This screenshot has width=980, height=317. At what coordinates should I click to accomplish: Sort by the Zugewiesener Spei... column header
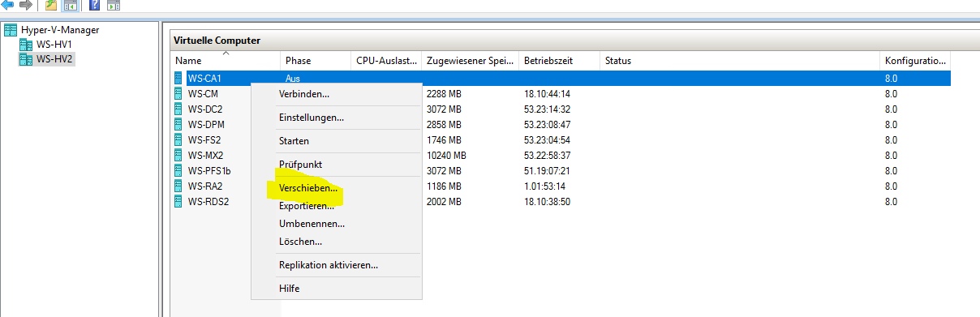click(471, 61)
